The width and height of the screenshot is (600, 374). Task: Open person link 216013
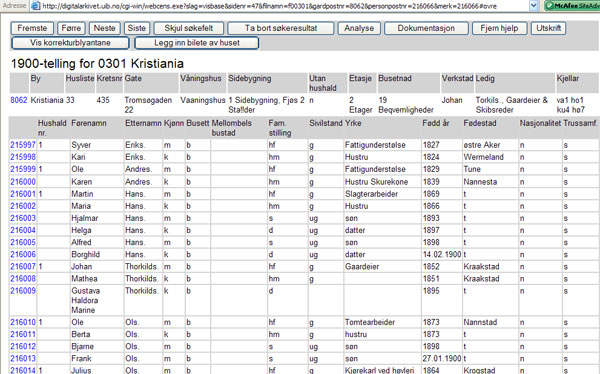pos(23,359)
